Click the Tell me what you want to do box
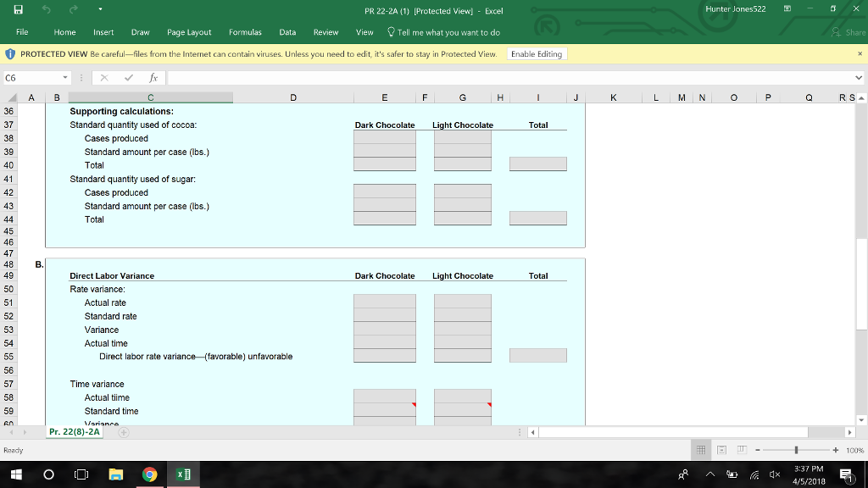868x488 pixels. click(443, 32)
